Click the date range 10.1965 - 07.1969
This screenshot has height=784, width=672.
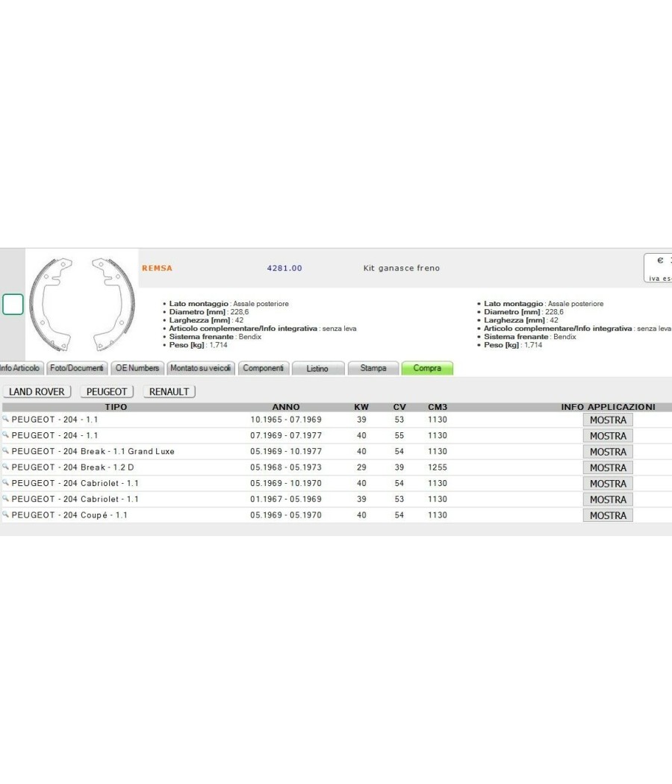(x=286, y=420)
